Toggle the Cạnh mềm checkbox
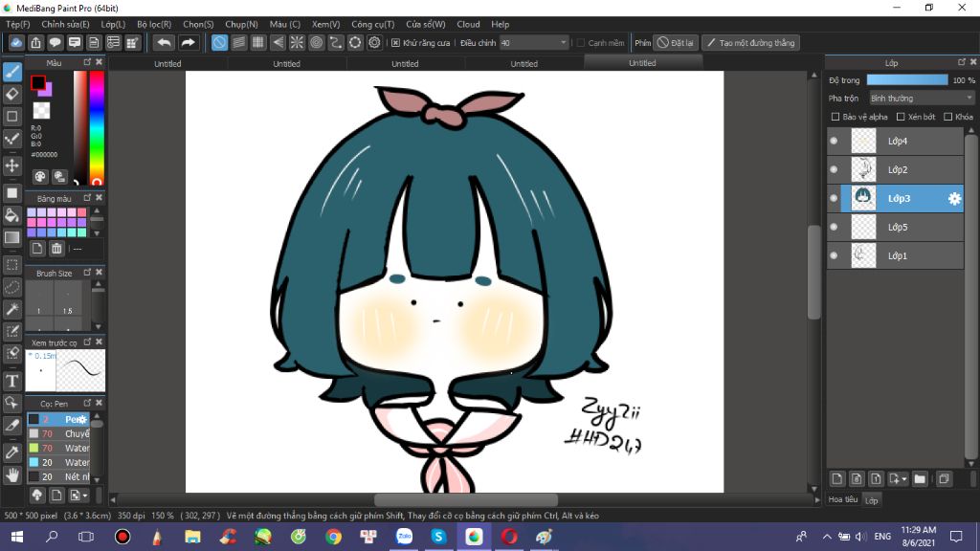980x551 pixels. click(580, 43)
